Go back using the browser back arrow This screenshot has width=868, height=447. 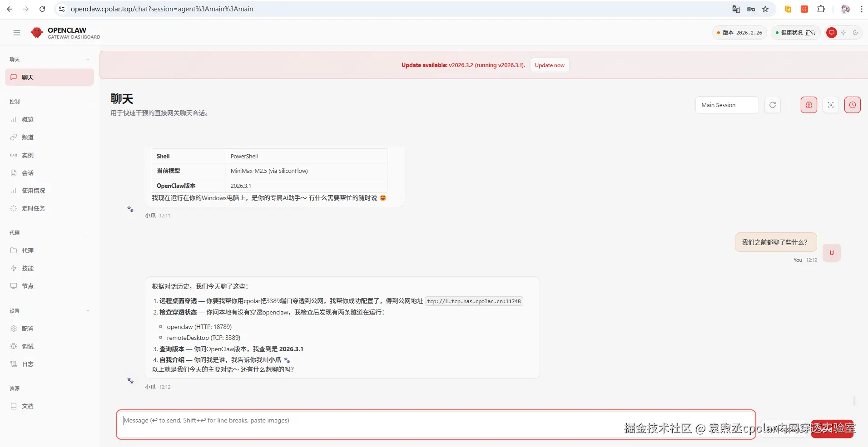(x=10, y=9)
